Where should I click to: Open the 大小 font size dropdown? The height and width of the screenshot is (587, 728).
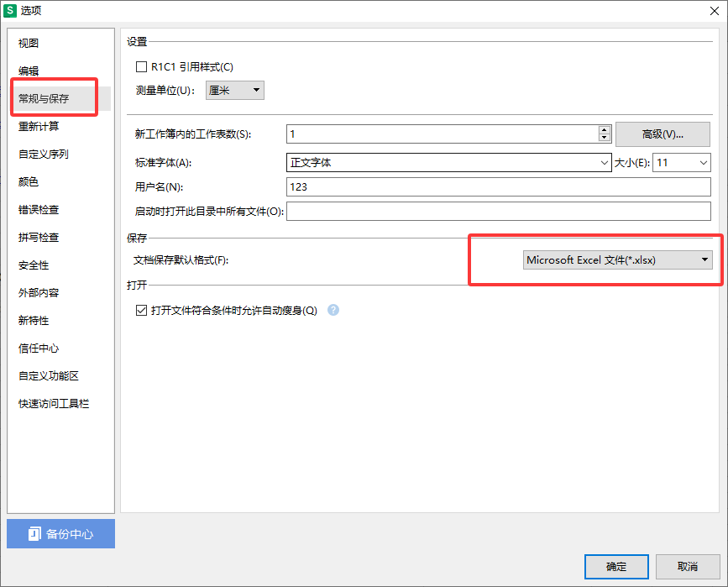click(x=681, y=163)
